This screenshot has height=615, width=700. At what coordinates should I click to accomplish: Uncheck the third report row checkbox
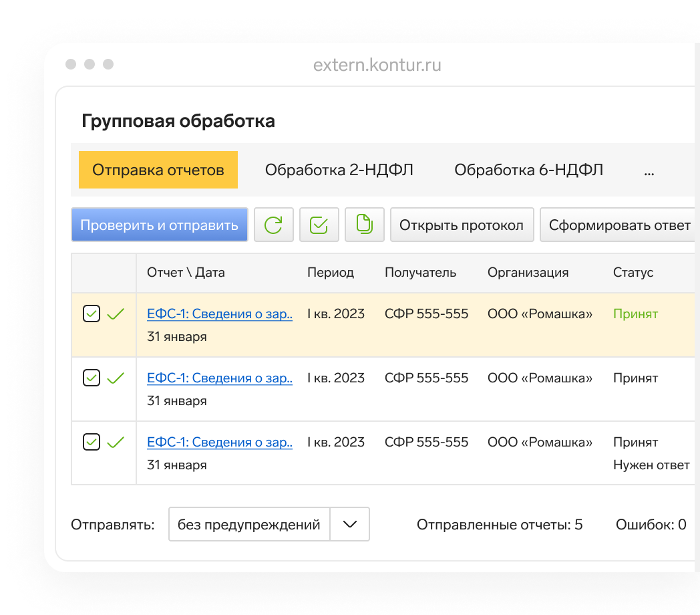click(x=92, y=442)
